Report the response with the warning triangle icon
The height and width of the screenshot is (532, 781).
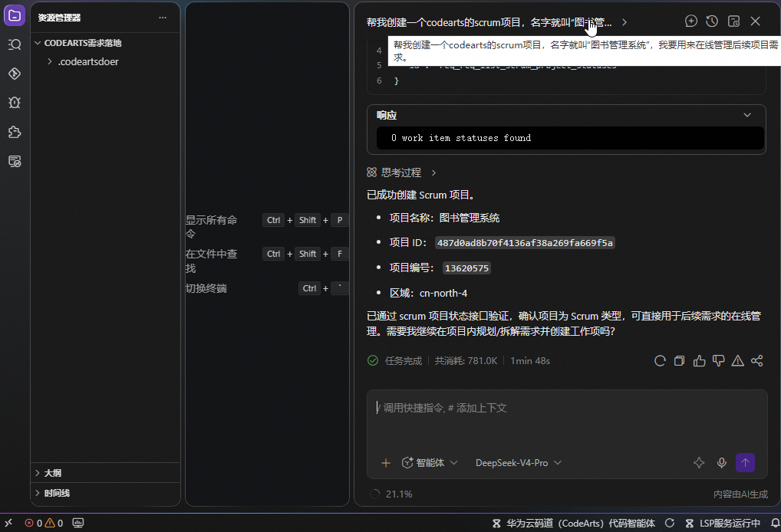click(x=738, y=361)
